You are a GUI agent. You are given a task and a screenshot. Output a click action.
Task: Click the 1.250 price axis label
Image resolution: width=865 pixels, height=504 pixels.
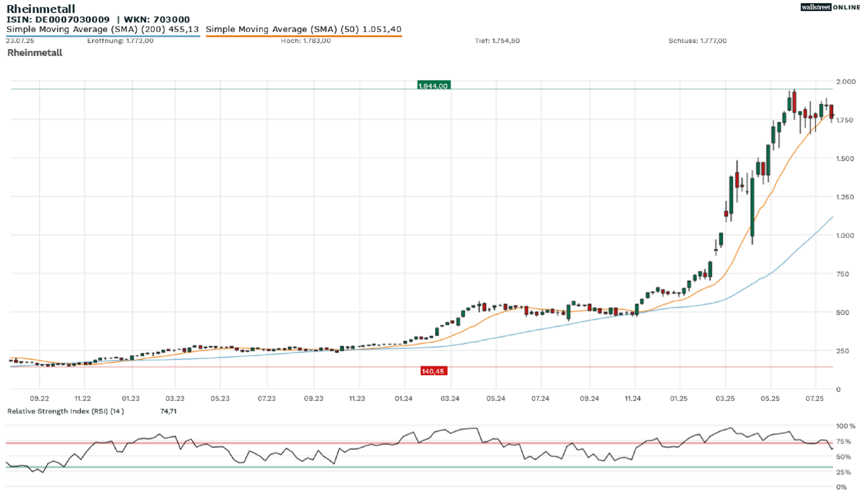pyautogui.click(x=845, y=197)
